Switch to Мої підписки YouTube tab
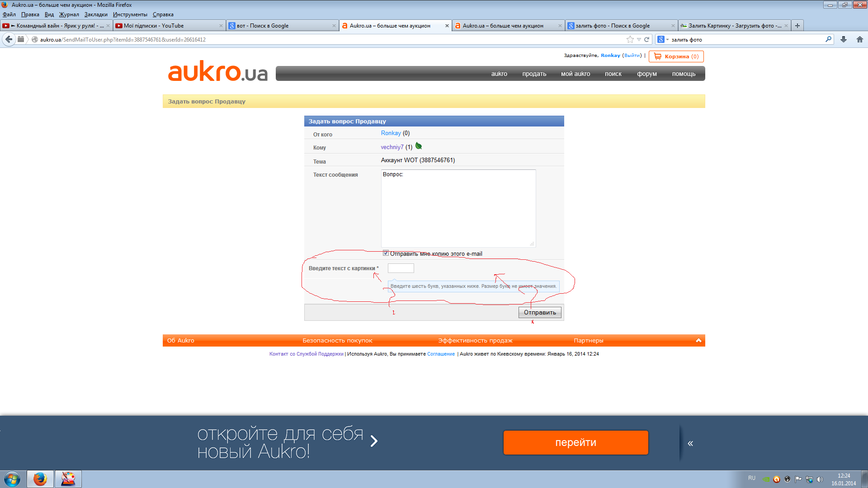868x488 pixels. (169, 26)
